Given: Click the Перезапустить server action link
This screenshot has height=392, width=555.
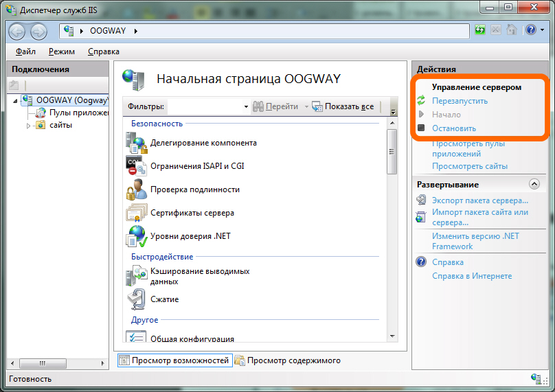Looking at the screenshot, I should [x=460, y=101].
